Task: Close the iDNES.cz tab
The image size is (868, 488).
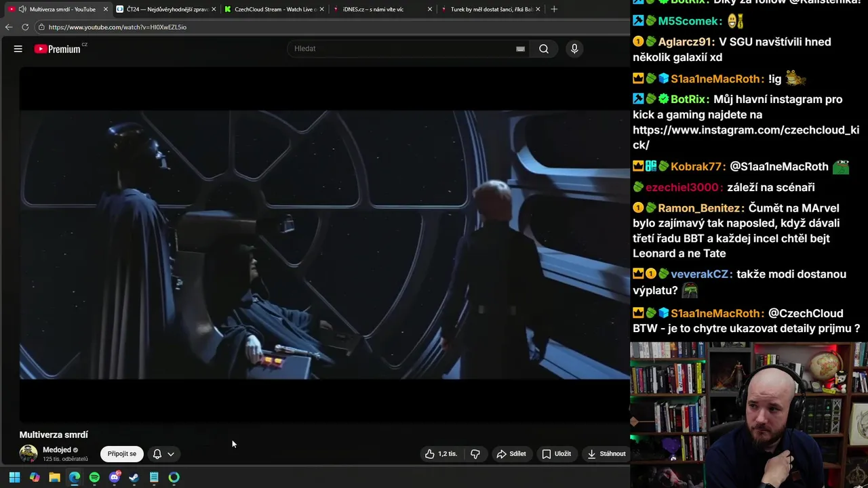Action: 430,9
